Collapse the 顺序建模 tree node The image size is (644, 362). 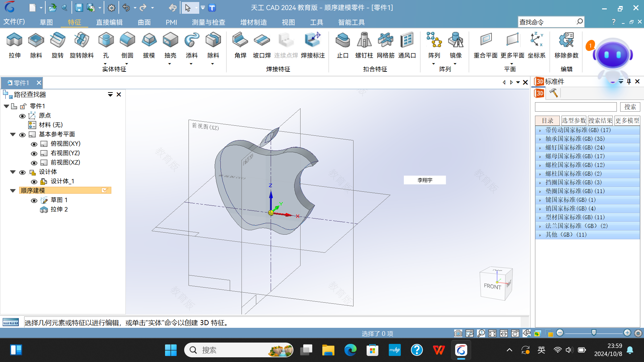tap(13, 191)
